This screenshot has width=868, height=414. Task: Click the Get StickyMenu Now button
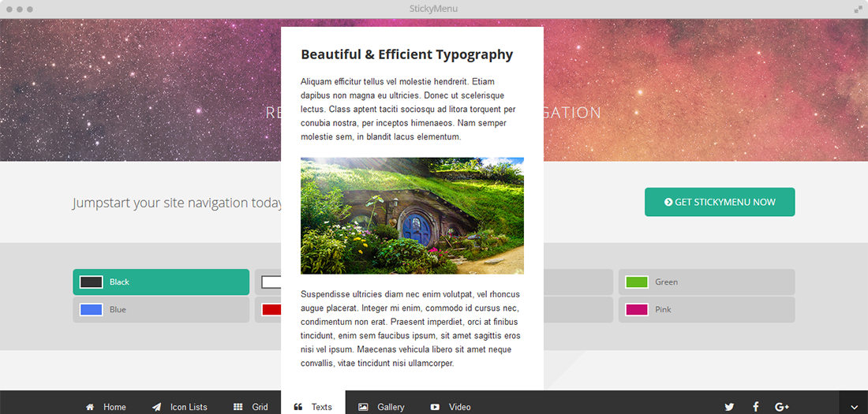pos(720,202)
